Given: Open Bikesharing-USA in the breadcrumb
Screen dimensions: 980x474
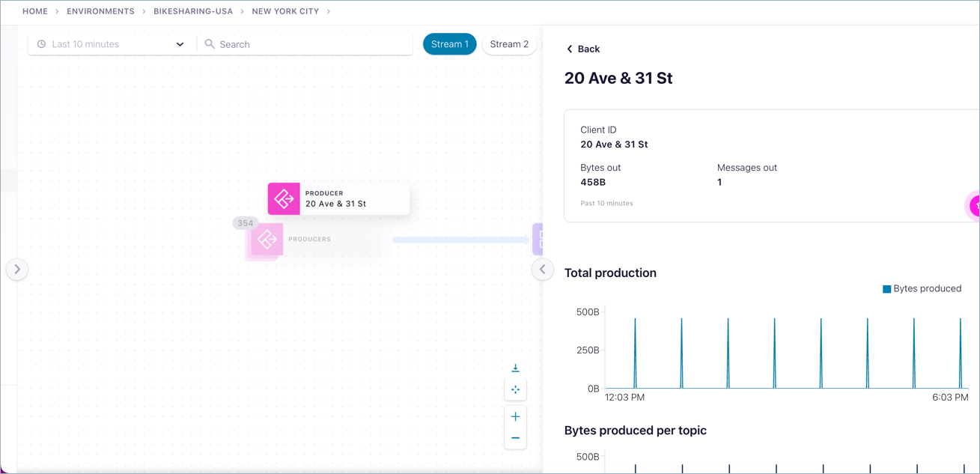Looking at the screenshot, I should [193, 11].
